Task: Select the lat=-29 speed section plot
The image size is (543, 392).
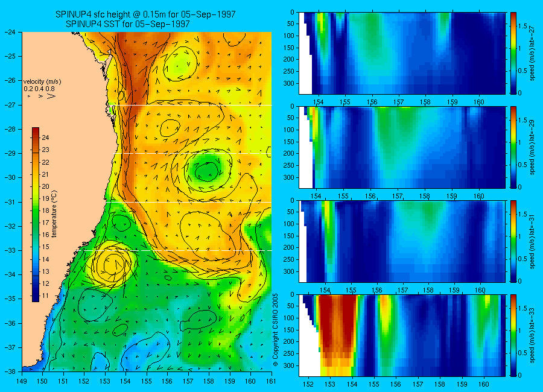Action: click(x=402, y=147)
